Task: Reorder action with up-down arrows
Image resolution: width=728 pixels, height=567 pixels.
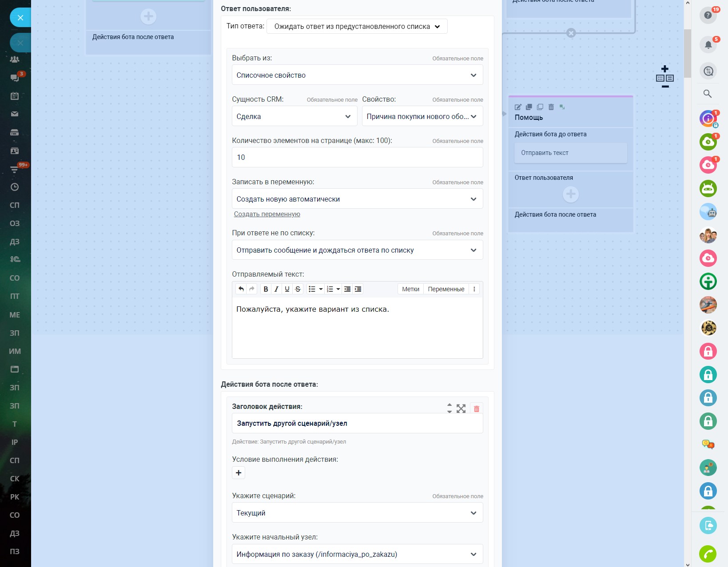Action: point(450,408)
